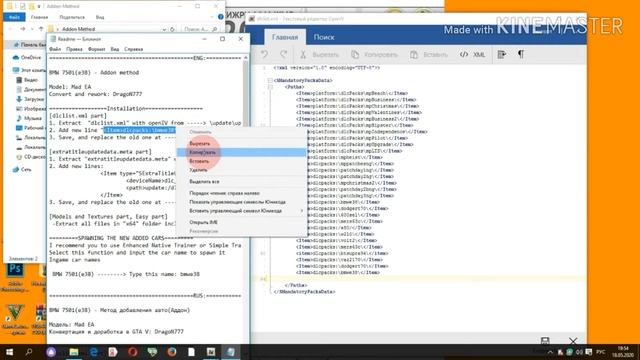
Task: Toggle word wrap icon in OpenIV toolbar
Action: (502, 54)
